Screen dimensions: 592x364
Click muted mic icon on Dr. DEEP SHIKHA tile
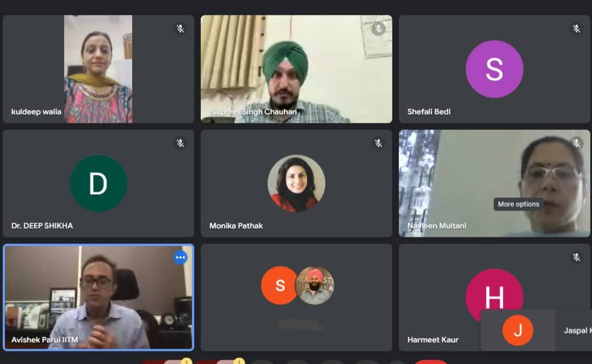(181, 143)
